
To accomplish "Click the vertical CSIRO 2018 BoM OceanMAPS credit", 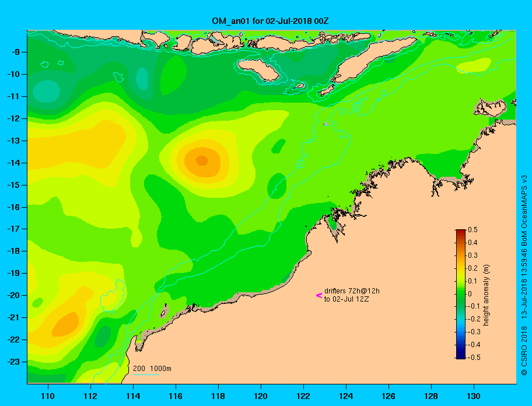I will pyautogui.click(x=524, y=275).
